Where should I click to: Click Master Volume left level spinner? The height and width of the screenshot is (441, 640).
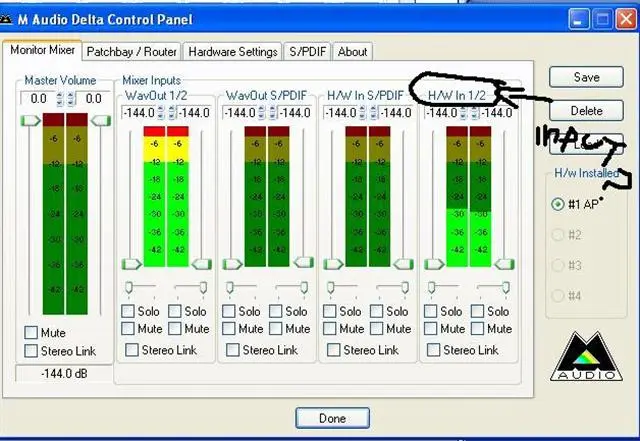[x=59, y=99]
